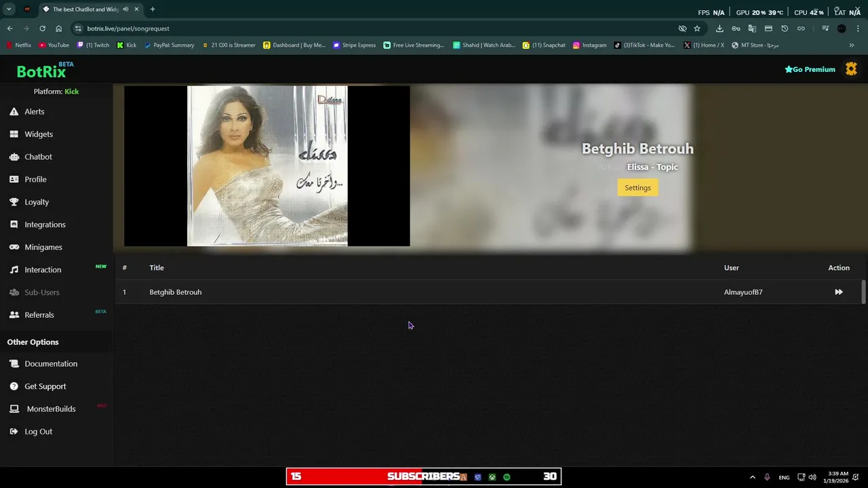Bookmark this page with the star

click(x=697, y=28)
